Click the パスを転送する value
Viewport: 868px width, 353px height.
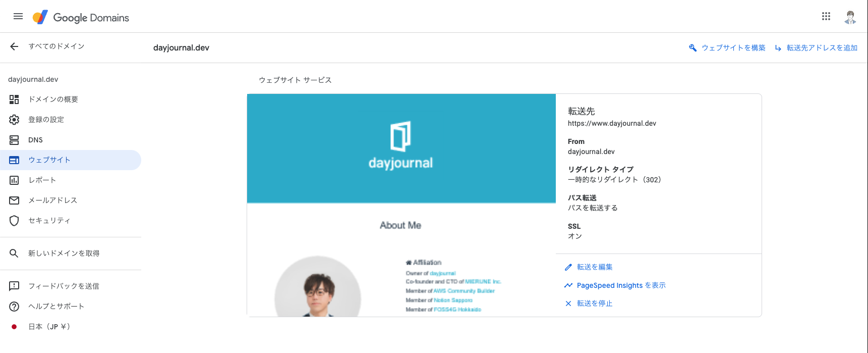593,208
